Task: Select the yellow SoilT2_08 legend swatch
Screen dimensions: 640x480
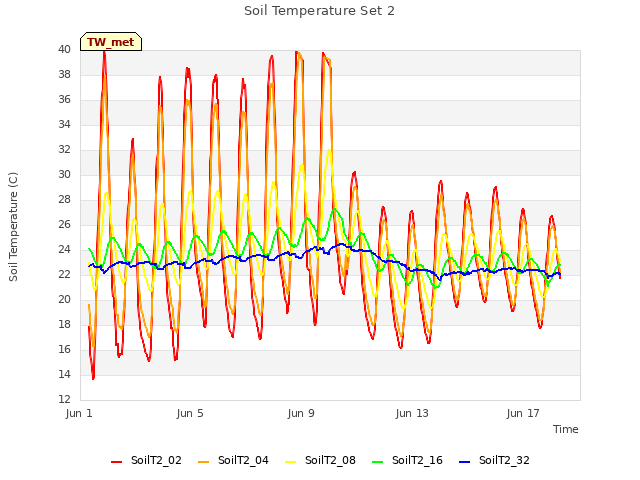Action: tap(290, 462)
